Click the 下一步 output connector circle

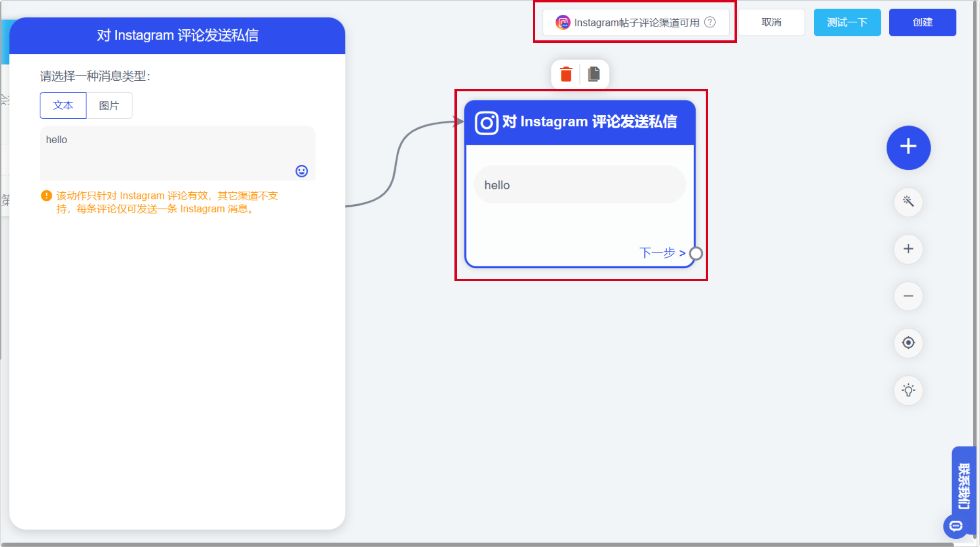click(x=696, y=253)
